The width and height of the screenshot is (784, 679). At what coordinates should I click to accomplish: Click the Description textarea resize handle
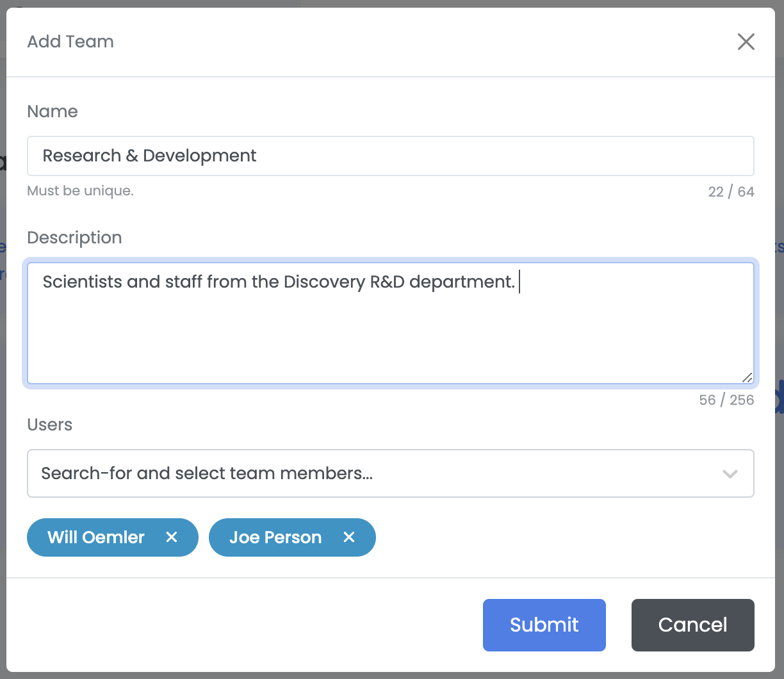[747, 377]
